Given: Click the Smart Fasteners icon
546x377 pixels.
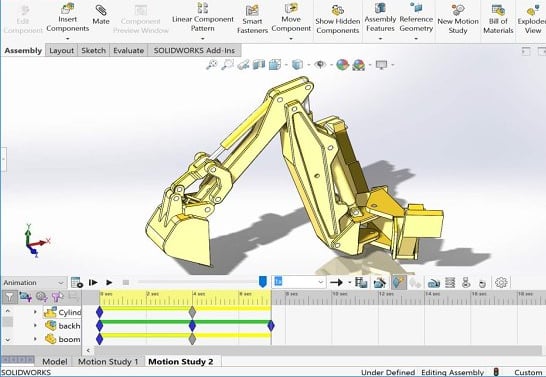Looking at the screenshot, I should tap(252, 10).
